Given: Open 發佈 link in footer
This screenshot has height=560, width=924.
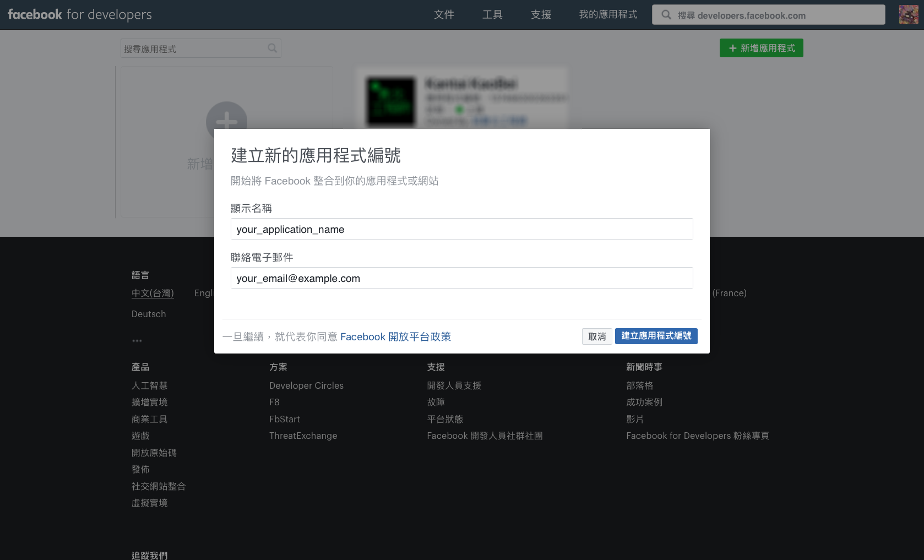Looking at the screenshot, I should pyautogui.click(x=140, y=470).
